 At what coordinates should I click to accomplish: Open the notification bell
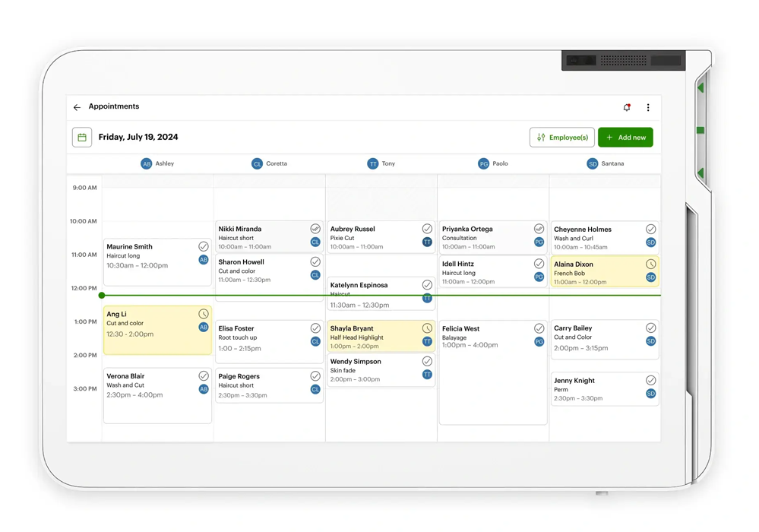[x=627, y=108]
